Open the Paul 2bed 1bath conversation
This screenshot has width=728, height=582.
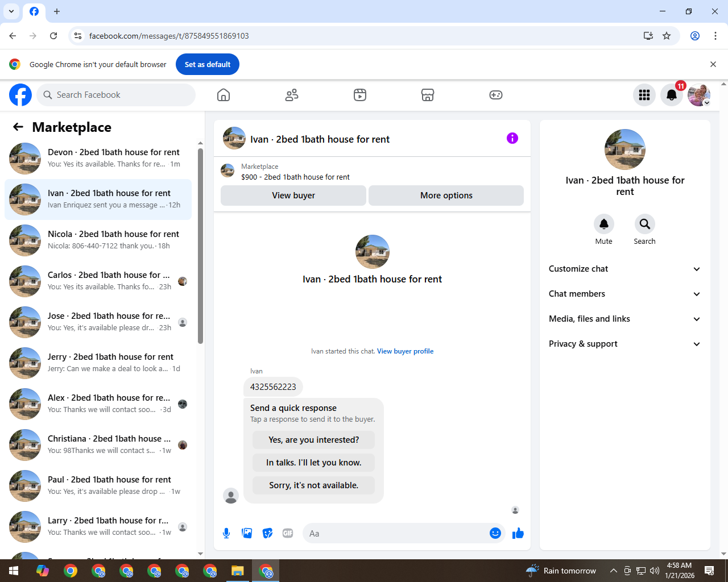(98, 486)
